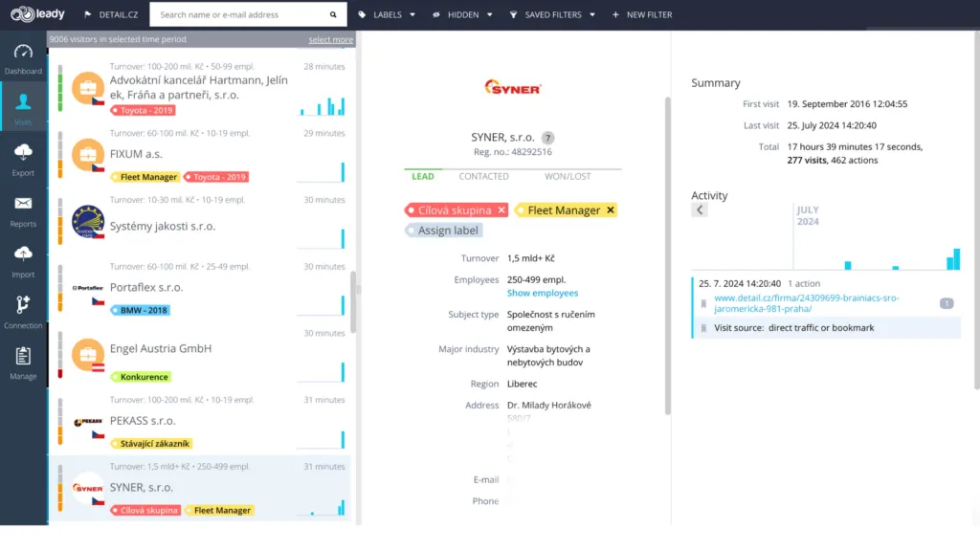The image size is (980, 551).
Task: Open the Reports envelope icon
Action: coord(23,204)
